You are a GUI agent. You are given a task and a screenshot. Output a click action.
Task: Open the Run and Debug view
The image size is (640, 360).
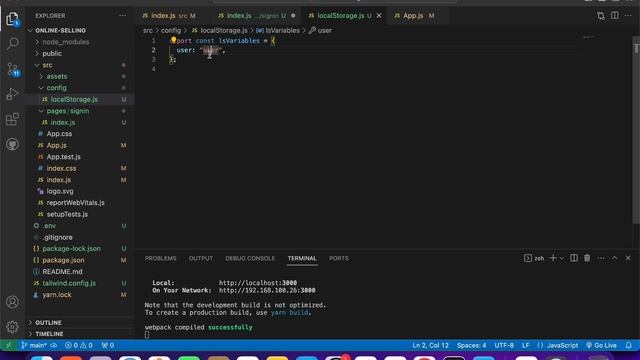pyautogui.click(x=12, y=94)
